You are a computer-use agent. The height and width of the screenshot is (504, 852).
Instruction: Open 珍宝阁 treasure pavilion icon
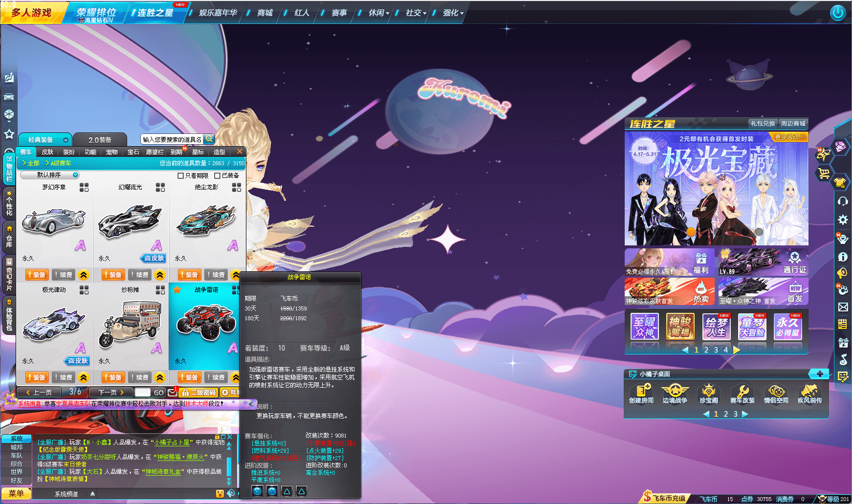[x=708, y=394]
